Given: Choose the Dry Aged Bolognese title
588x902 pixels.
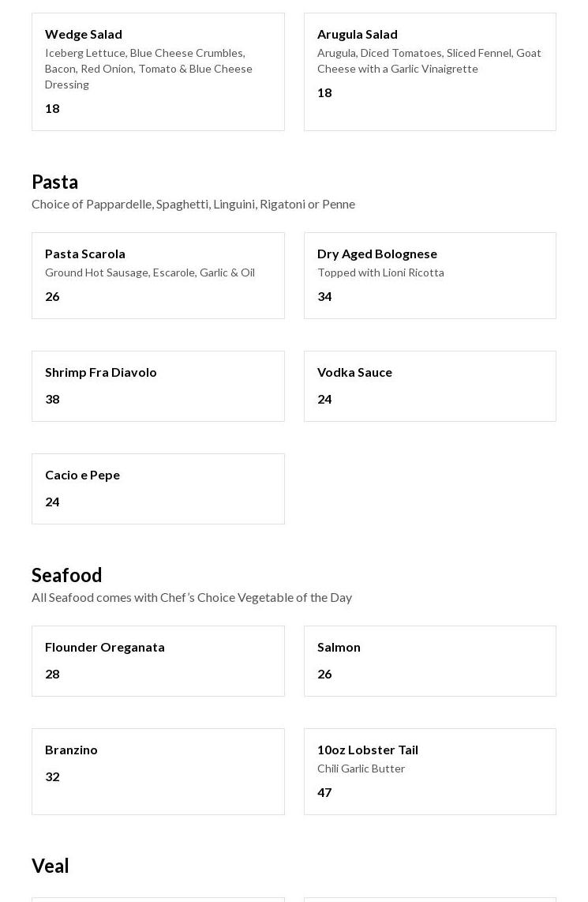Looking at the screenshot, I should (x=377, y=254).
